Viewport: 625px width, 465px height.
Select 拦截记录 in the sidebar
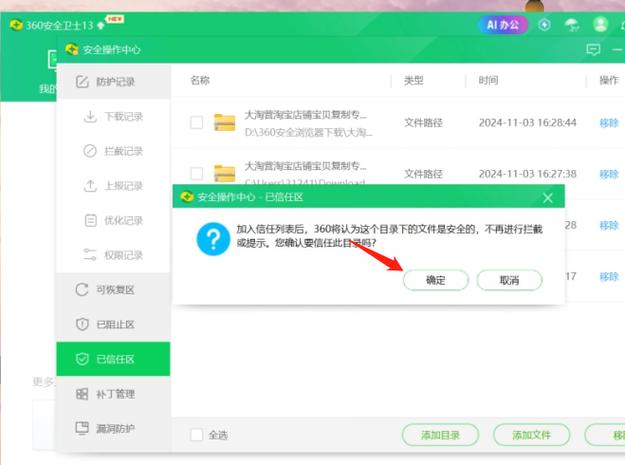point(114,151)
